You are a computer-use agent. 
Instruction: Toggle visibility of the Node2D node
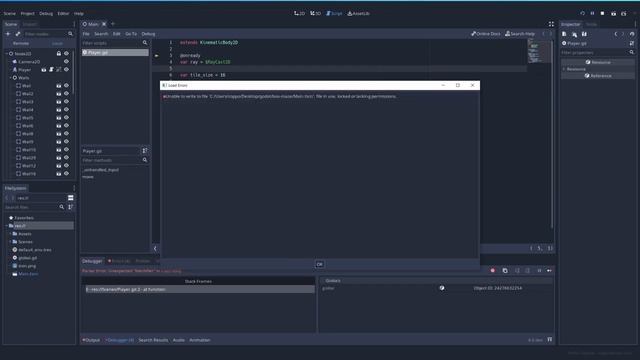67,53
